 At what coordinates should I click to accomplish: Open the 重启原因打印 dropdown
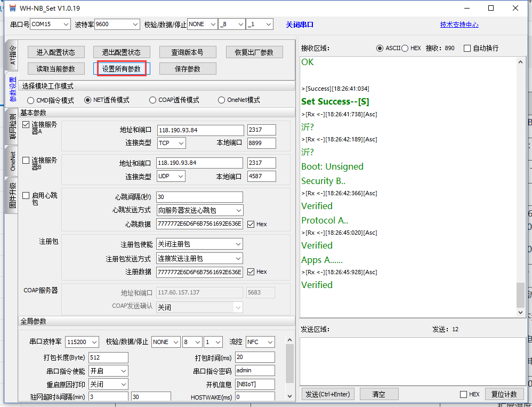[x=109, y=384]
